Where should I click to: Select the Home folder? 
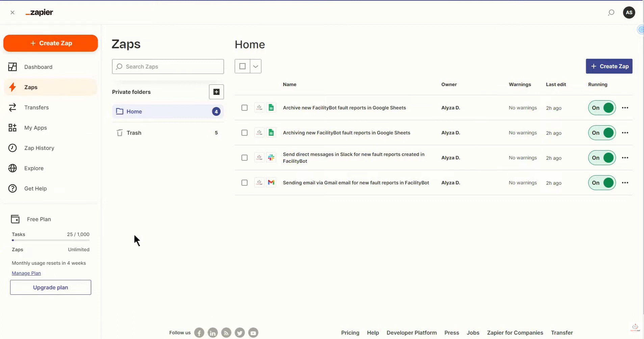point(168,111)
